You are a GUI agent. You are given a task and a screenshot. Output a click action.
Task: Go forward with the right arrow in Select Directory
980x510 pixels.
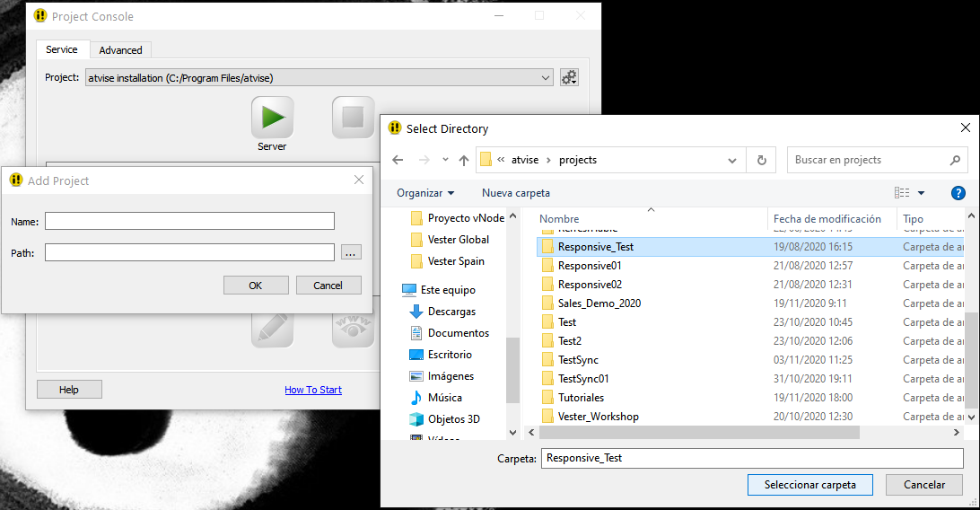[424, 160]
